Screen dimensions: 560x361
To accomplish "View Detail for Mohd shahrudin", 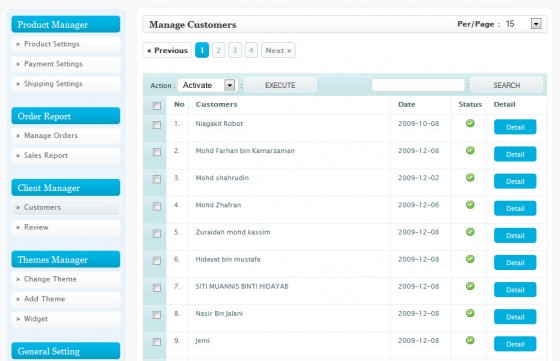I will click(x=515, y=181).
